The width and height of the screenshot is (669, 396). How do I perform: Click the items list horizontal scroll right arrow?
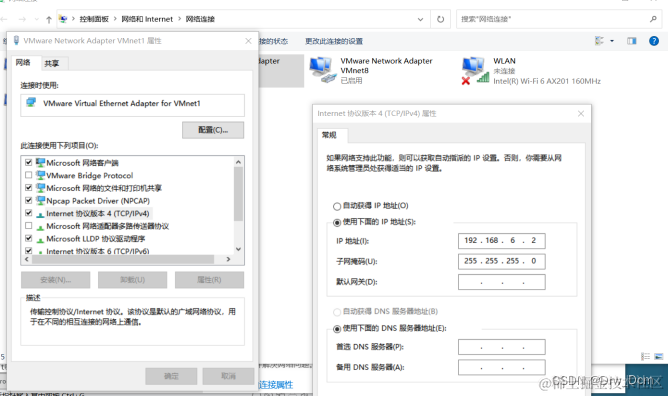point(228,259)
